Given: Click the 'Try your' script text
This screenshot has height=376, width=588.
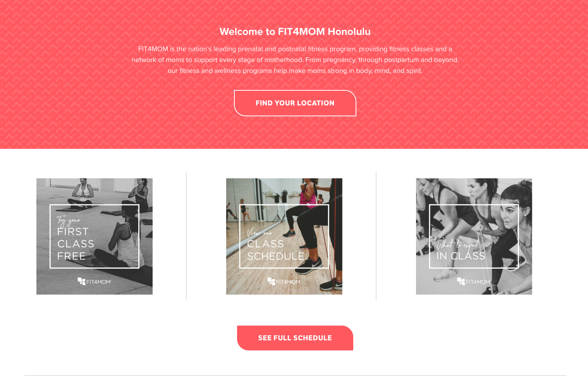Looking at the screenshot, I should [68, 221].
